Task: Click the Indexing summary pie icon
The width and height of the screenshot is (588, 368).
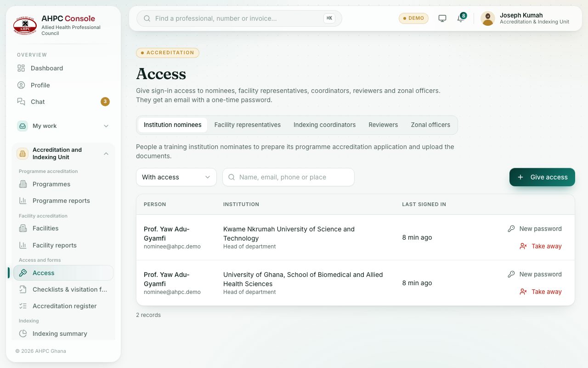Action: [x=23, y=333]
